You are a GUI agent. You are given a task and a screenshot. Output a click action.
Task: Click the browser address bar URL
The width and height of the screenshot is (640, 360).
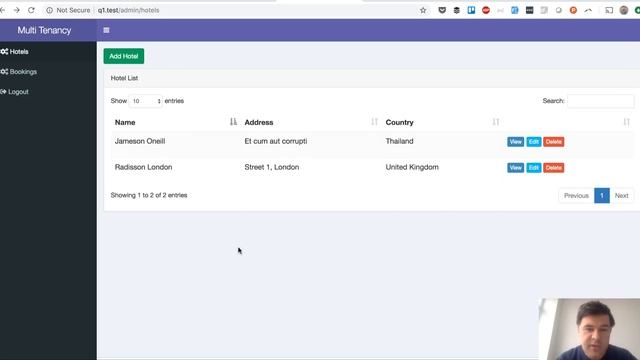click(x=129, y=10)
